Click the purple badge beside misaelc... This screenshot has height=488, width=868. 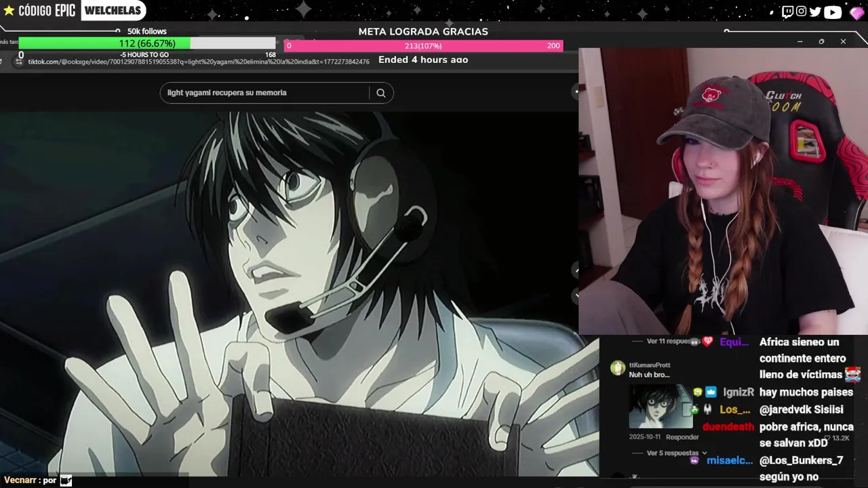click(x=694, y=460)
